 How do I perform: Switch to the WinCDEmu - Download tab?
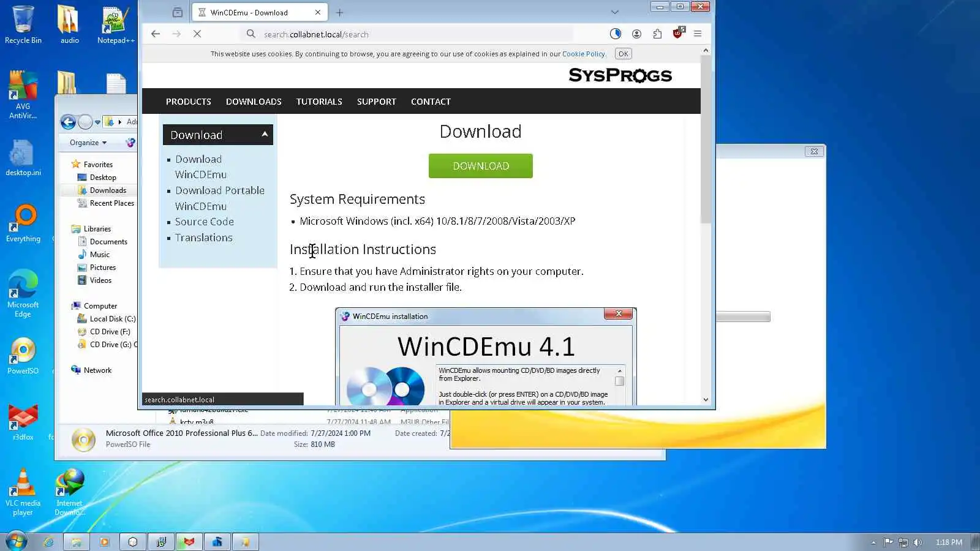(260, 12)
